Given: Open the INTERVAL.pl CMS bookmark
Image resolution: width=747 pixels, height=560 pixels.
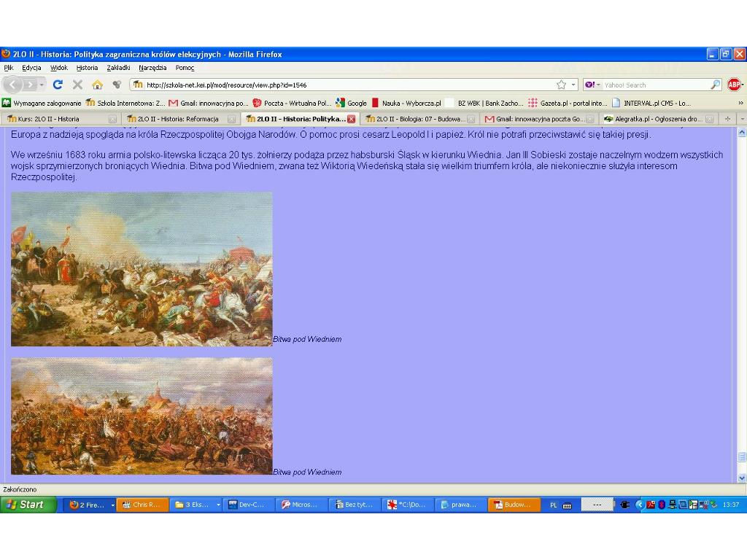Looking at the screenshot, I should 651,103.
